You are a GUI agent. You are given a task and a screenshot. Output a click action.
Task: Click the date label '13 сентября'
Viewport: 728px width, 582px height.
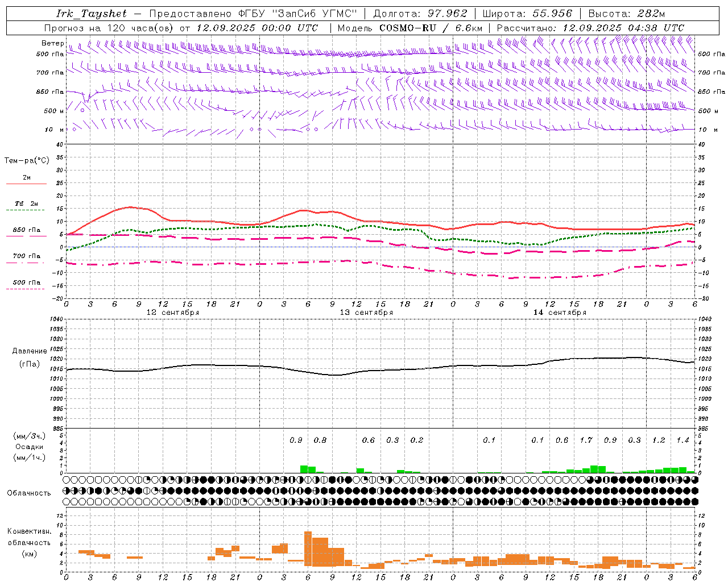point(366,313)
